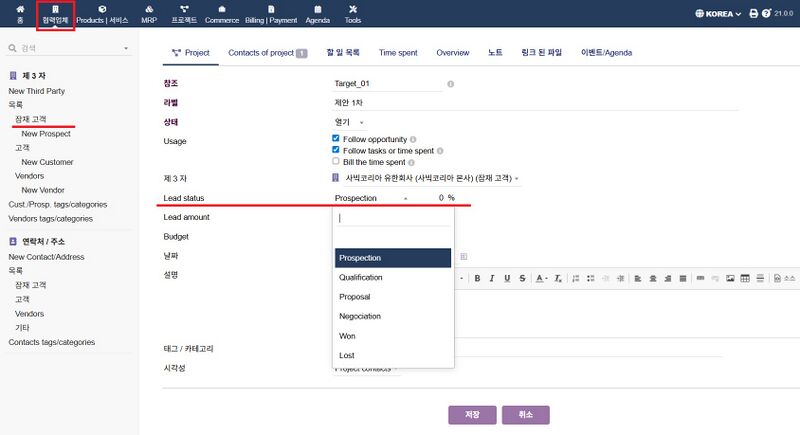Open the Home (홈) module icon
Viewport: 800px width, 435px height.
pos(20,14)
